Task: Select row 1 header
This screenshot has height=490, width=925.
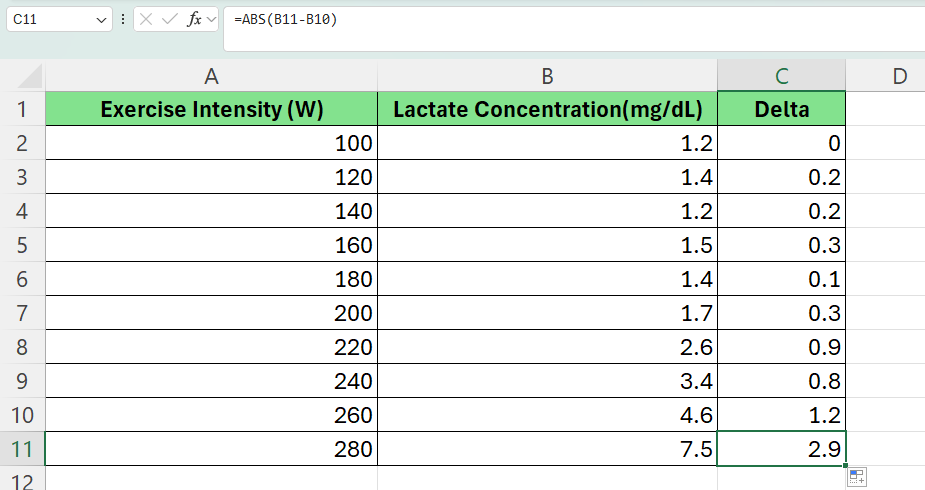Action: click(22, 109)
